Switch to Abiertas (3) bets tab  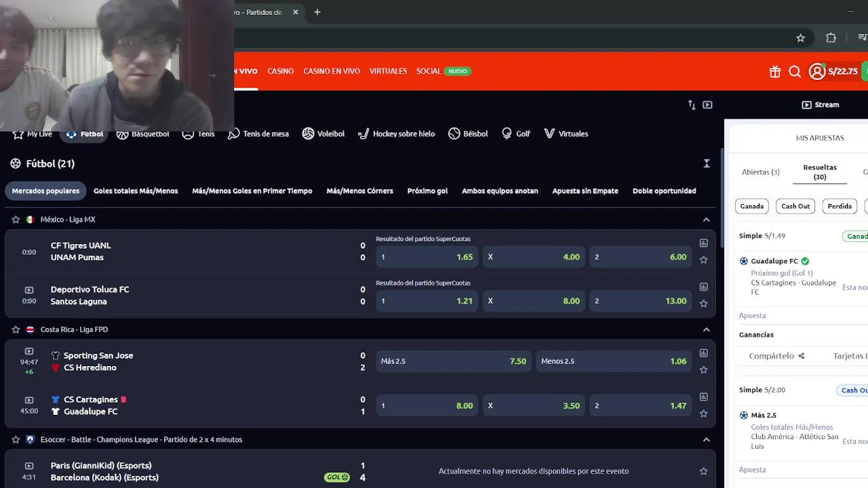tap(761, 172)
